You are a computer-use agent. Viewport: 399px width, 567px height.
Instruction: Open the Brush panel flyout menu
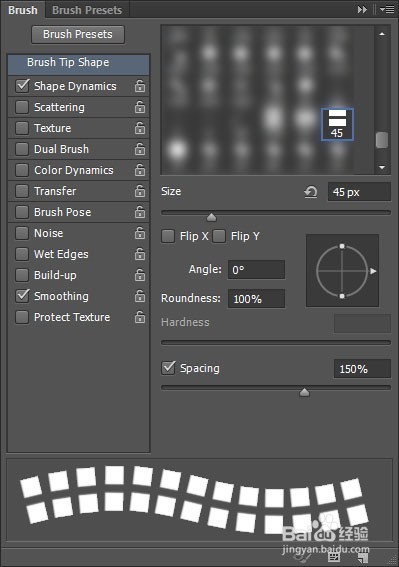point(387,10)
